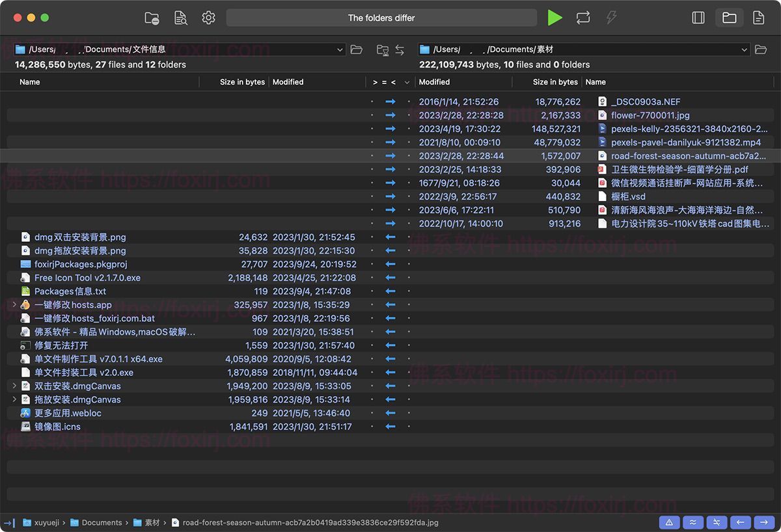Click the folder exclusion icon in toolbar
The width and height of the screenshot is (781, 532).
click(152, 18)
